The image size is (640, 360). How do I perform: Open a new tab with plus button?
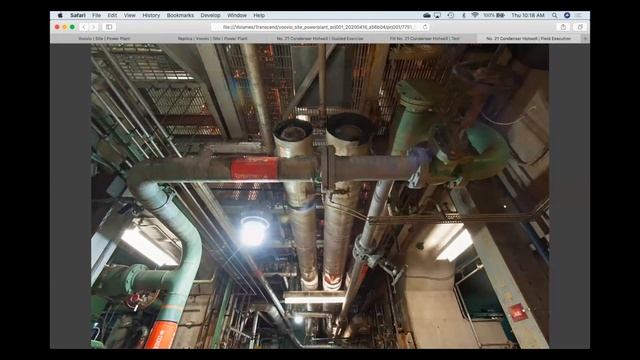click(585, 38)
